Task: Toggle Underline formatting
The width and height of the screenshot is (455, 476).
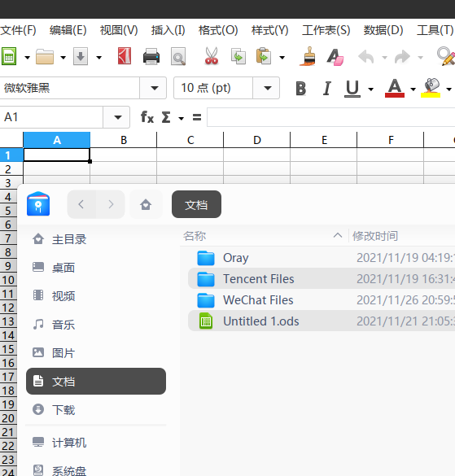Action: (352, 89)
